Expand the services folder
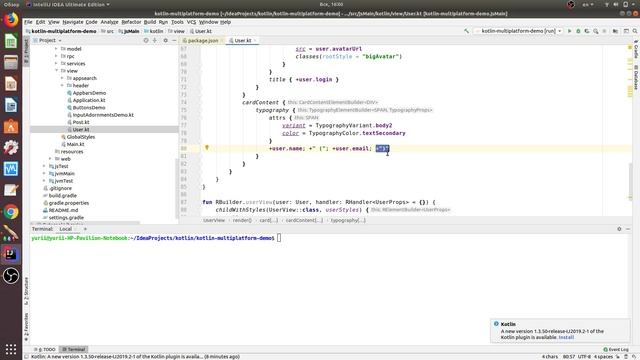 click(x=56, y=64)
